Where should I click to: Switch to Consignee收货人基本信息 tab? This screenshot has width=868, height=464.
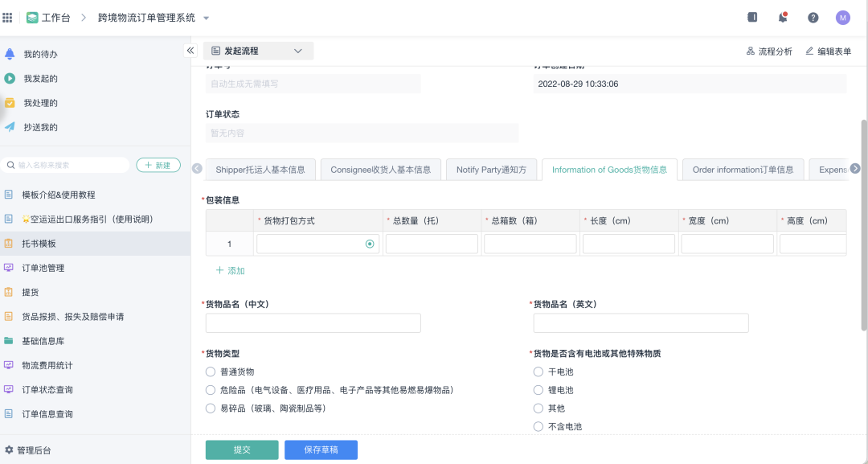click(380, 170)
